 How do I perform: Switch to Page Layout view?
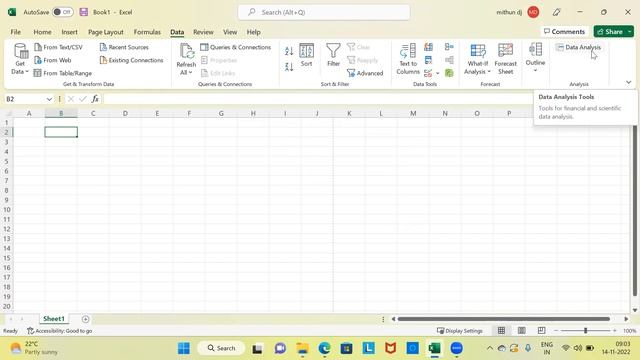point(522,331)
